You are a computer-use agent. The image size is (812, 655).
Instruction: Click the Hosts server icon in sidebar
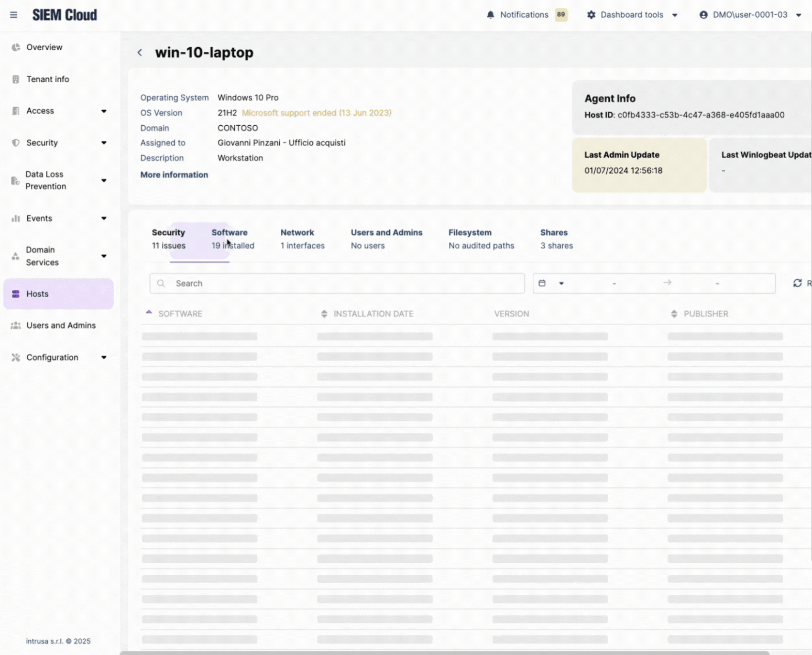(x=16, y=294)
